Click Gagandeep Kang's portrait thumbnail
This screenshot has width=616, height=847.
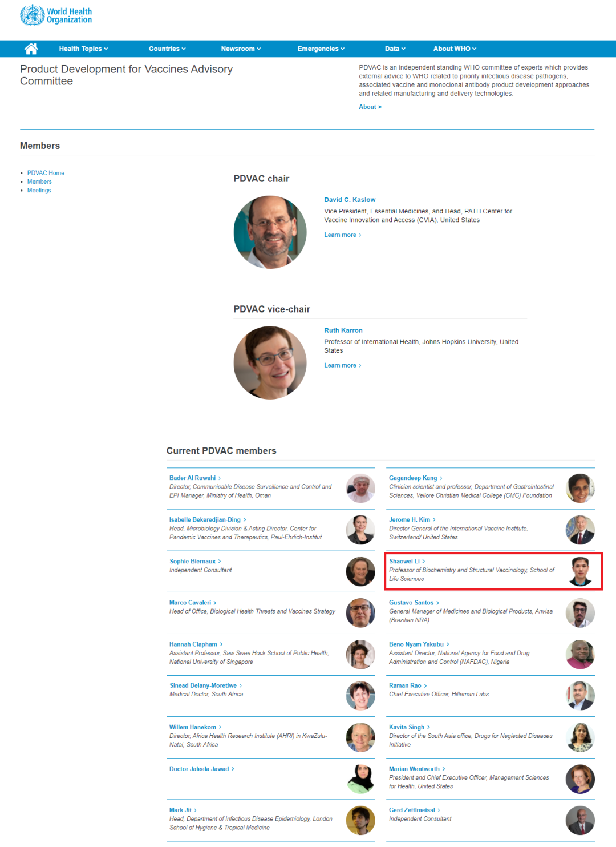coord(580,488)
